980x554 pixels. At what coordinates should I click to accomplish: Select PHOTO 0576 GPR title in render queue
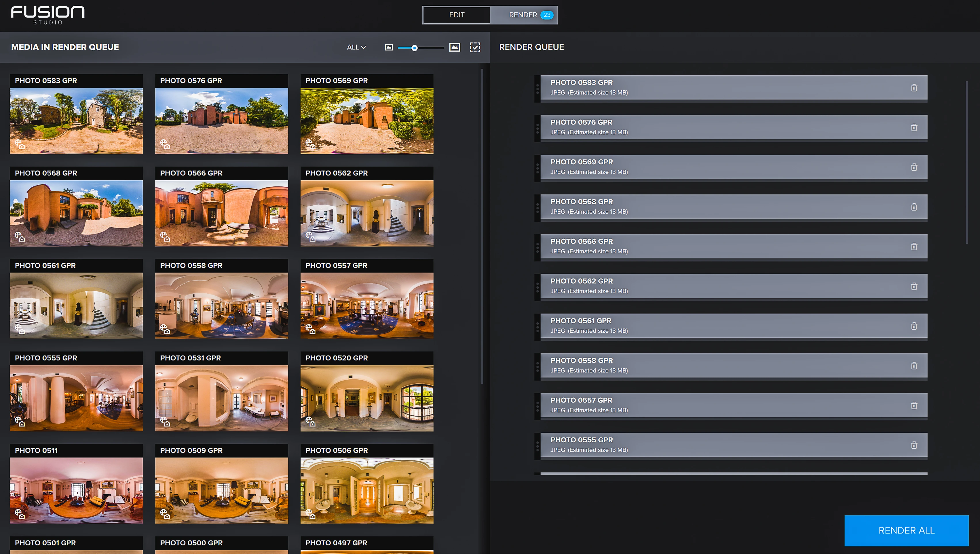pos(581,122)
